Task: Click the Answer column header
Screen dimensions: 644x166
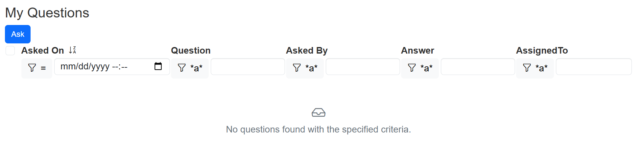Action: (x=417, y=51)
